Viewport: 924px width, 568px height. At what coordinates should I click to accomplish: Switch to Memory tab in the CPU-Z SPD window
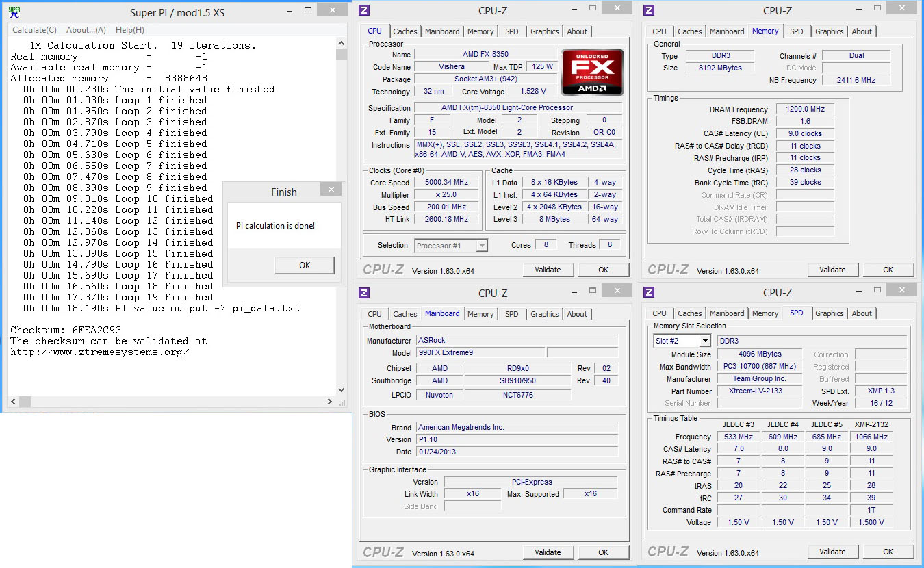pyautogui.click(x=765, y=314)
